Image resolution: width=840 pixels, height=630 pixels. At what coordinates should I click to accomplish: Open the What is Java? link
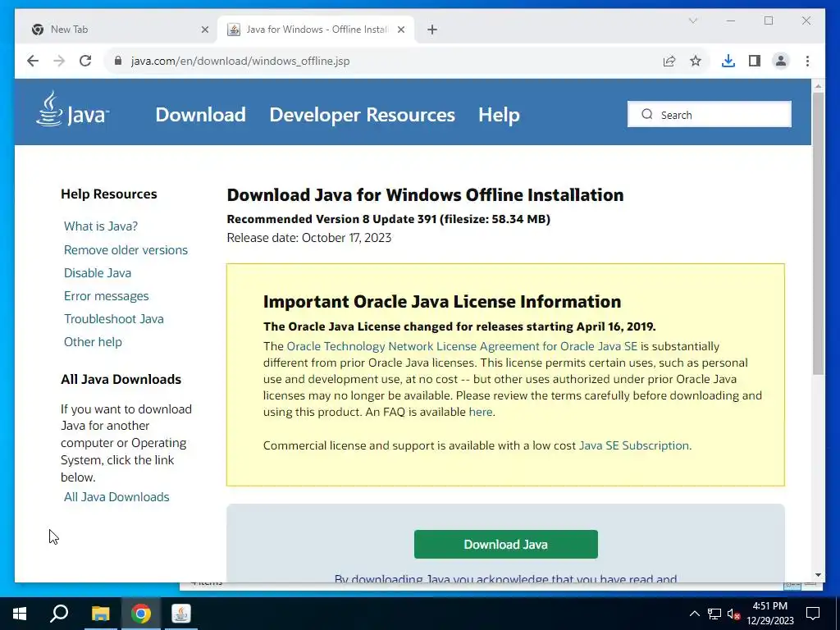(101, 226)
